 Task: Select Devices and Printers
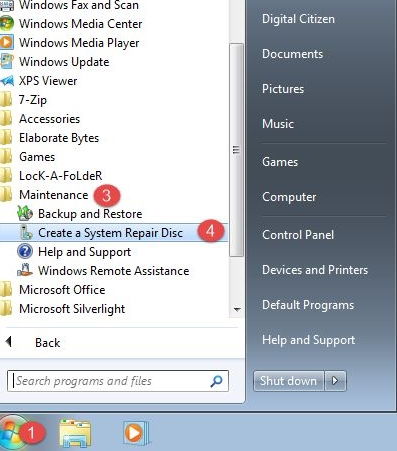[315, 270]
